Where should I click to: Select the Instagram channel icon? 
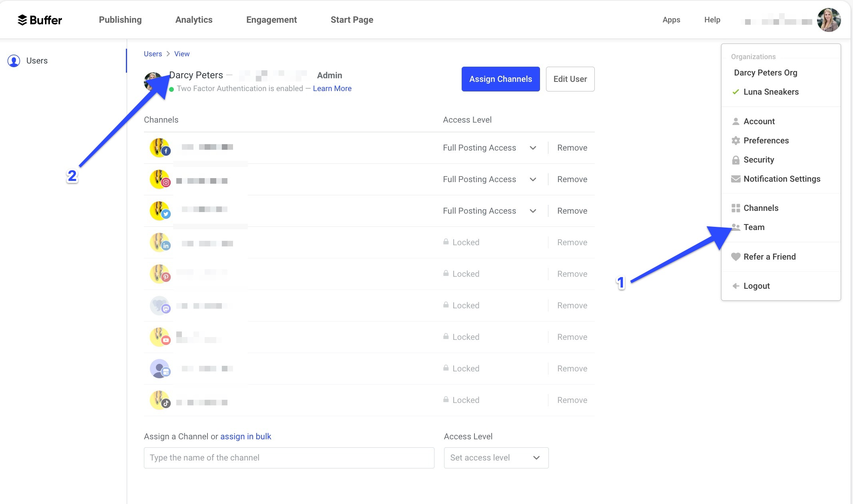coord(165,182)
